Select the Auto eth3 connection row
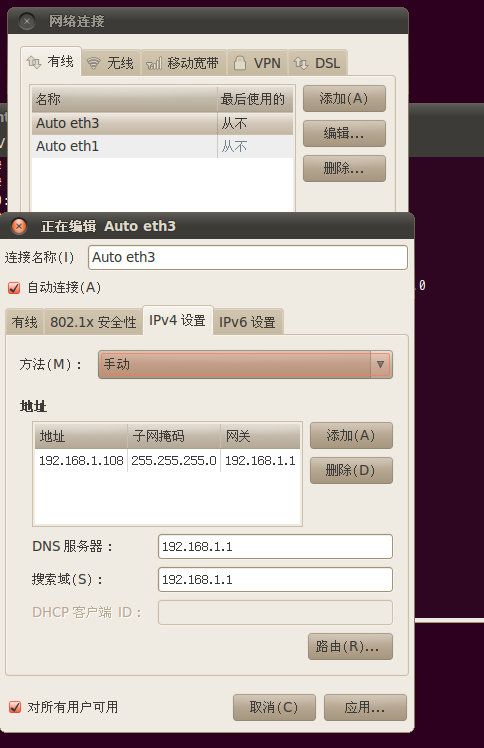Viewport: 484px width, 748px height. (x=162, y=124)
